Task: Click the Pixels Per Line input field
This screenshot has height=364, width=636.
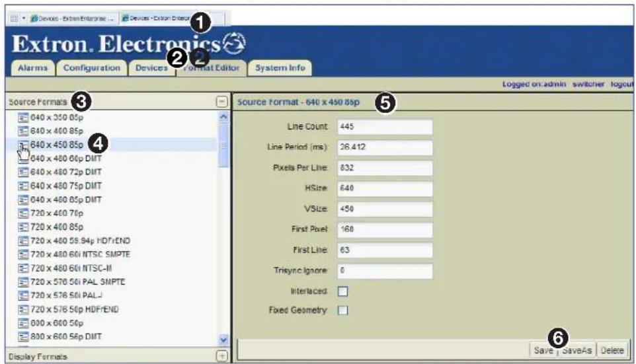Action: click(x=385, y=168)
